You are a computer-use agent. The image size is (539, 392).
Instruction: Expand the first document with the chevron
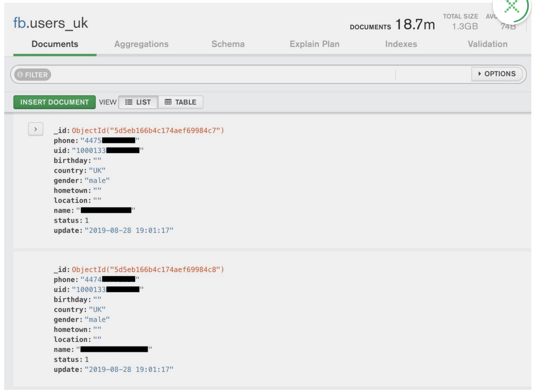[35, 129]
